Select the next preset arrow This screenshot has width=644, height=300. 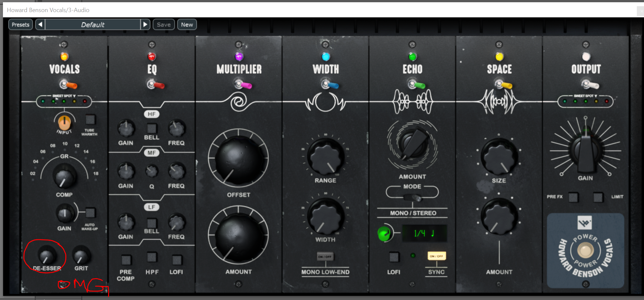click(x=145, y=24)
